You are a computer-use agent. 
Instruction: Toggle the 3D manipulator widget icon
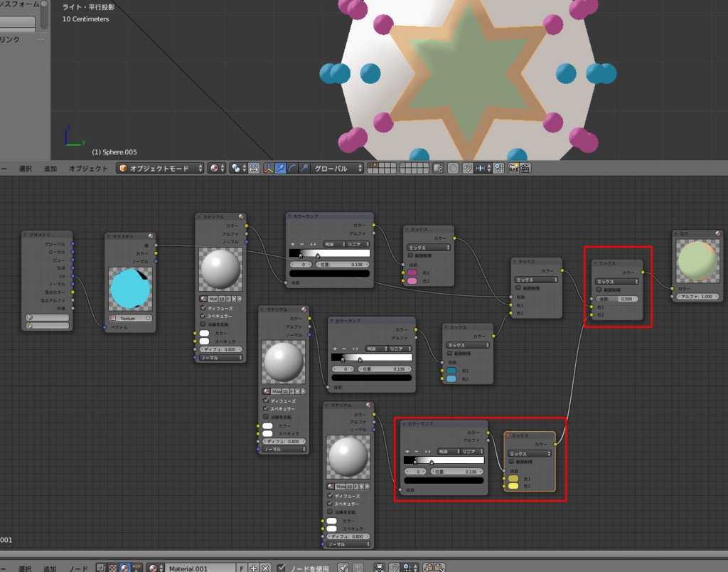point(269,168)
